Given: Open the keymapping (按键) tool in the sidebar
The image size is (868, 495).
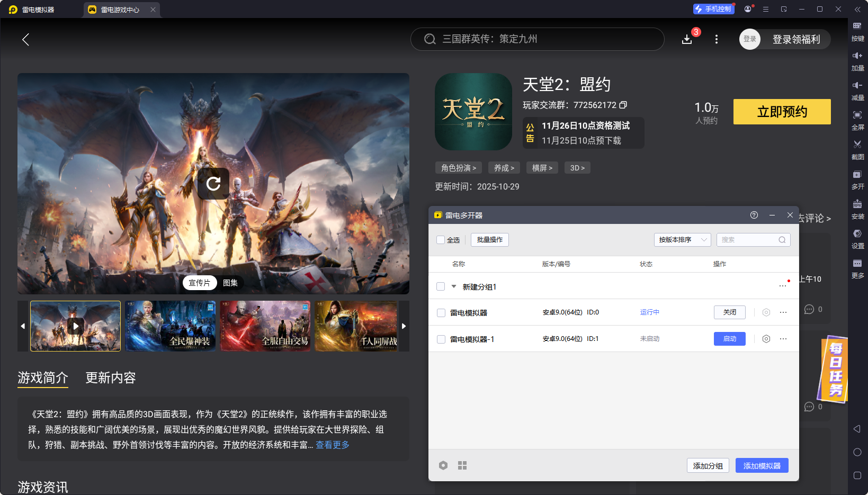Looking at the screenshot, I should (858, 31).
